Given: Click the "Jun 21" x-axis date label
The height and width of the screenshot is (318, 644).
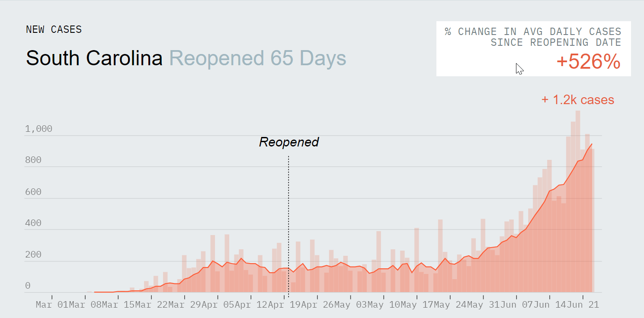Looking at the screenshot, I should click(x=583, y=305).
